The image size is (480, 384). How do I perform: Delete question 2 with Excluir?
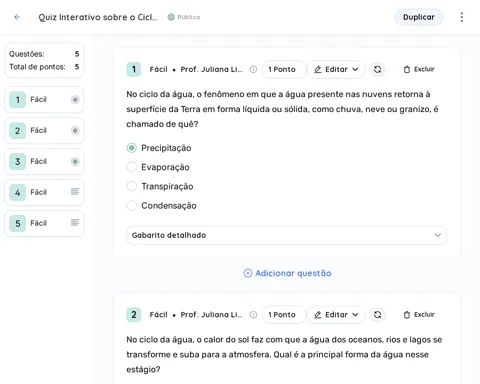(419, 315)
